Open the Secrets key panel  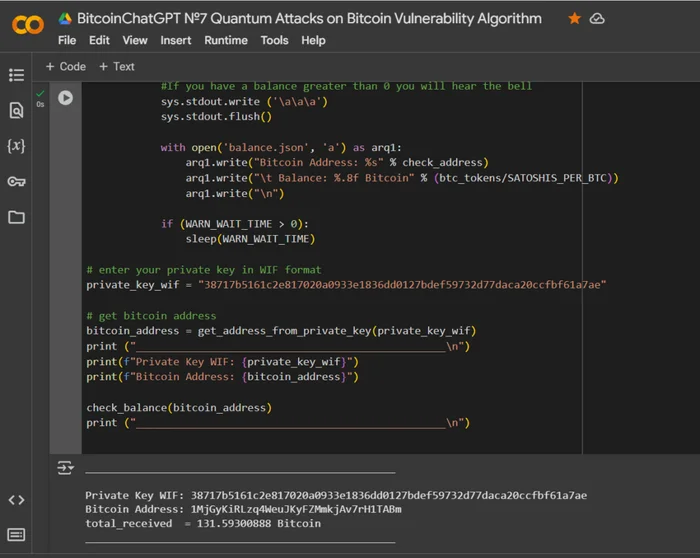(x=17, y=182)
